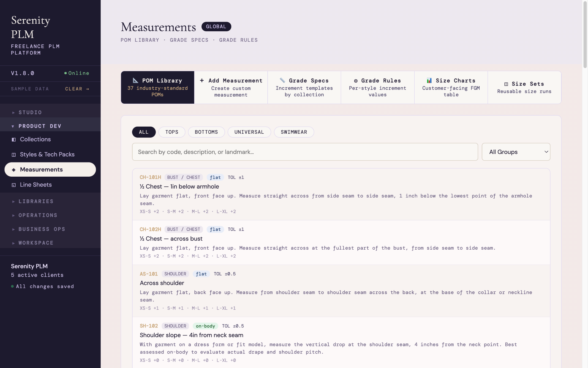Click the CLEAR sample data link
The width and height of the screenshot is (588, 368).
77,89
